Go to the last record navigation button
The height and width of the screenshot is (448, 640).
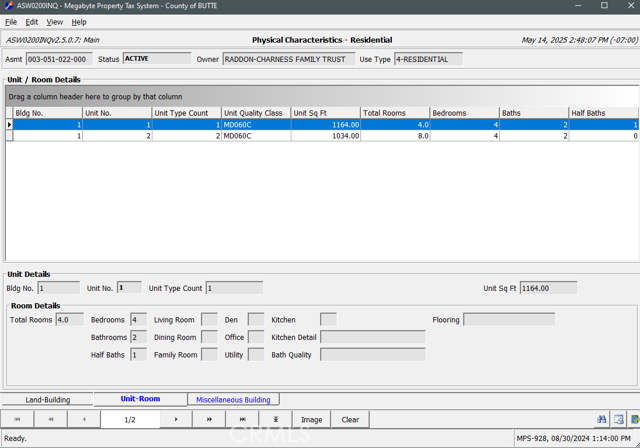click(x=242, y=419)
